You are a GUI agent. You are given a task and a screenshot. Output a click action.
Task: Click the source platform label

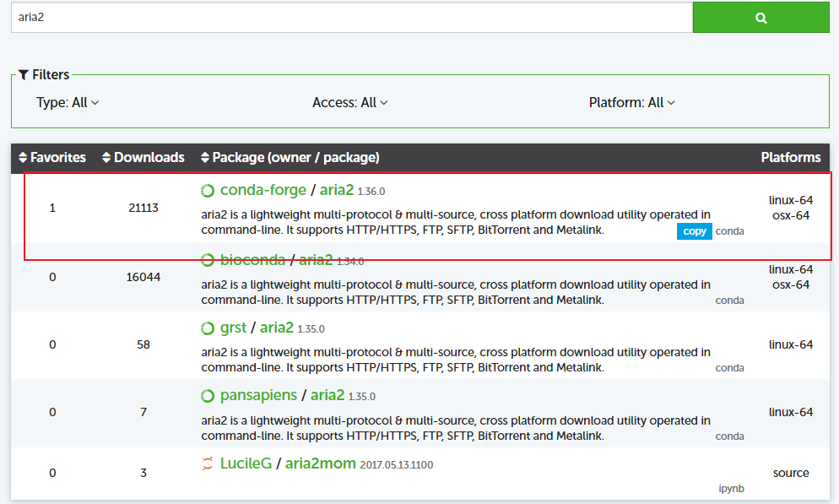[791, 473]
